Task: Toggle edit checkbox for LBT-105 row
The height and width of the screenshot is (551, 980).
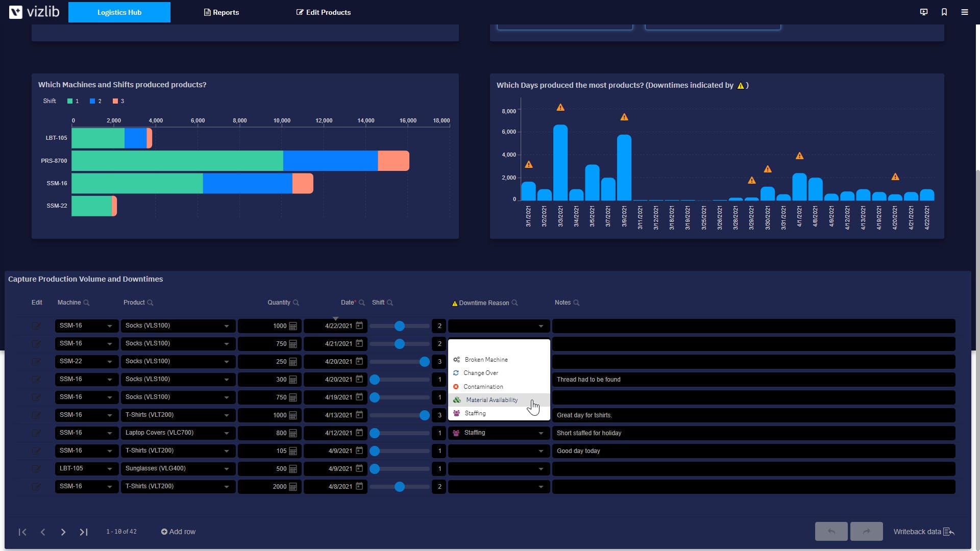Action: [36, 469]
